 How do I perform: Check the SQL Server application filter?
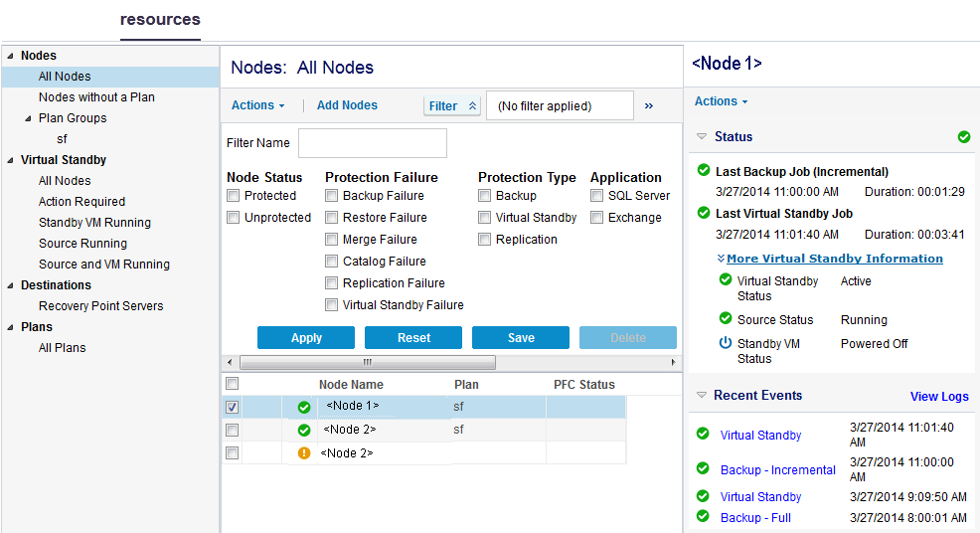tap(597, 196)
